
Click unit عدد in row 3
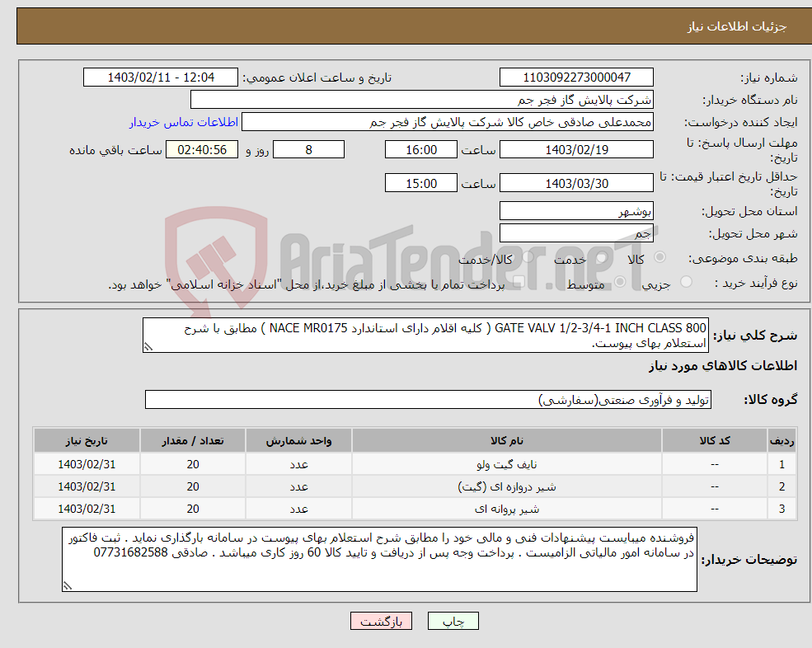(298, 509)
